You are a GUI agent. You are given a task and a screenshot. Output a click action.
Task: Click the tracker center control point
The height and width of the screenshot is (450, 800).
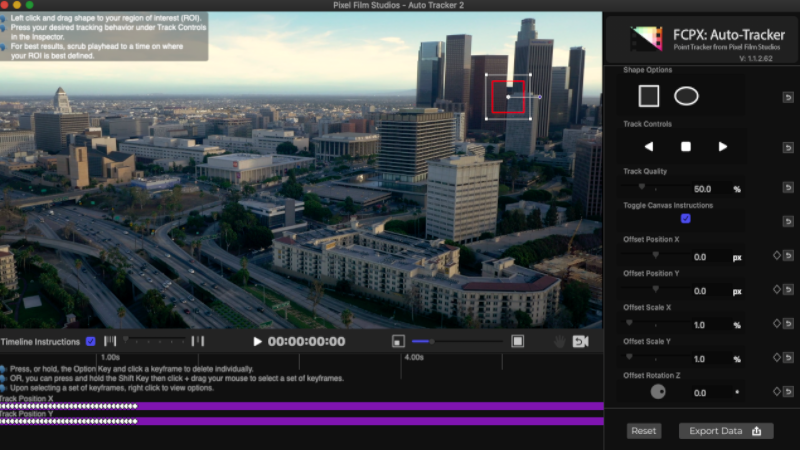[508, 97]
